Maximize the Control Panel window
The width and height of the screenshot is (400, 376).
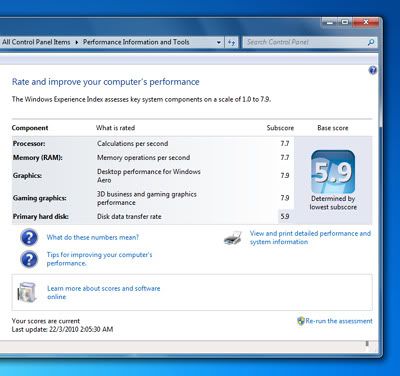tap(345, 23)
